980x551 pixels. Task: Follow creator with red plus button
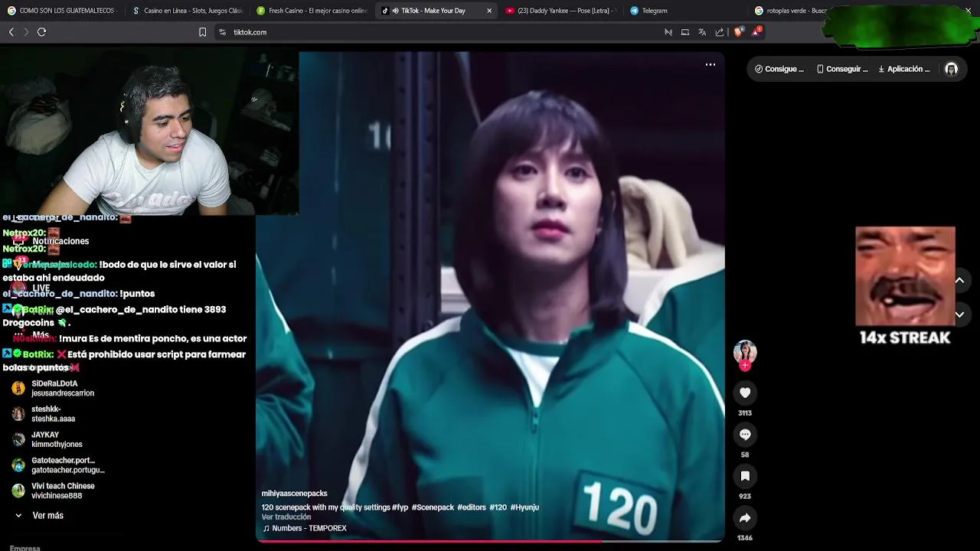[745, 366]
